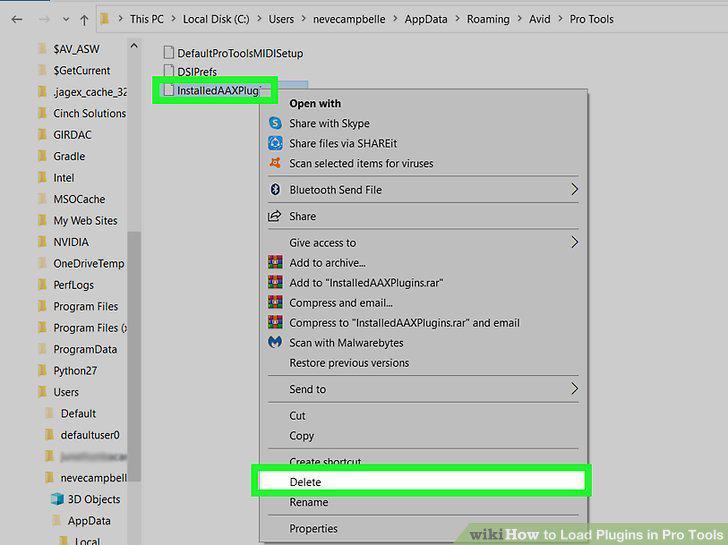Click Pro Tools breadcrumb segment

pyautogui.click(x=592, y=19)
